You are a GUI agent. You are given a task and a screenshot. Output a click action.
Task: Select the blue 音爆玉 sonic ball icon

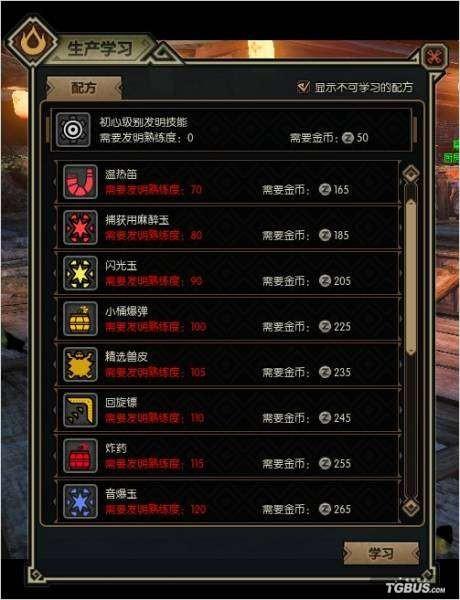point(80,501)
